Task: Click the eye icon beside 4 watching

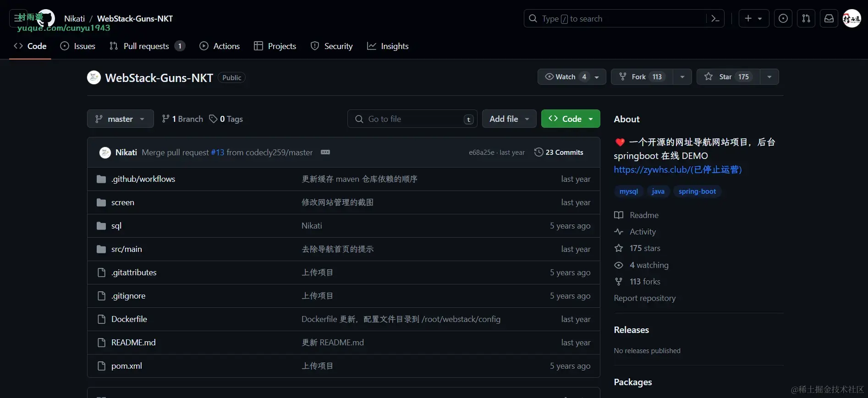Action: 619,265
